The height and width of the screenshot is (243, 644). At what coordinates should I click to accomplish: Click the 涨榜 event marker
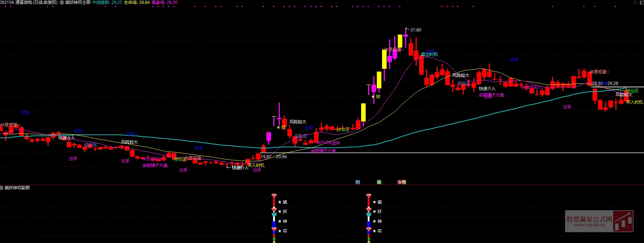pos(402,182)
